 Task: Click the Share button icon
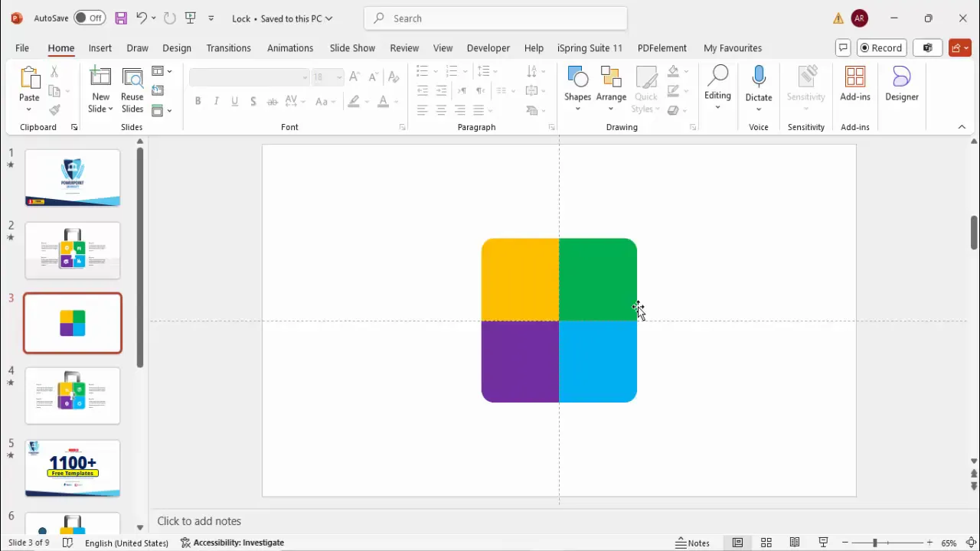959,47
